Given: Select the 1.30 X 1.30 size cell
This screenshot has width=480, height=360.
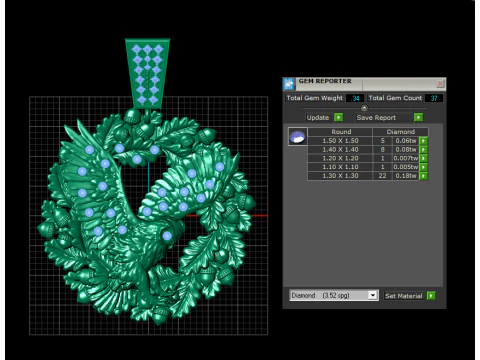Looking at the screenshot, I should (340, 176).
